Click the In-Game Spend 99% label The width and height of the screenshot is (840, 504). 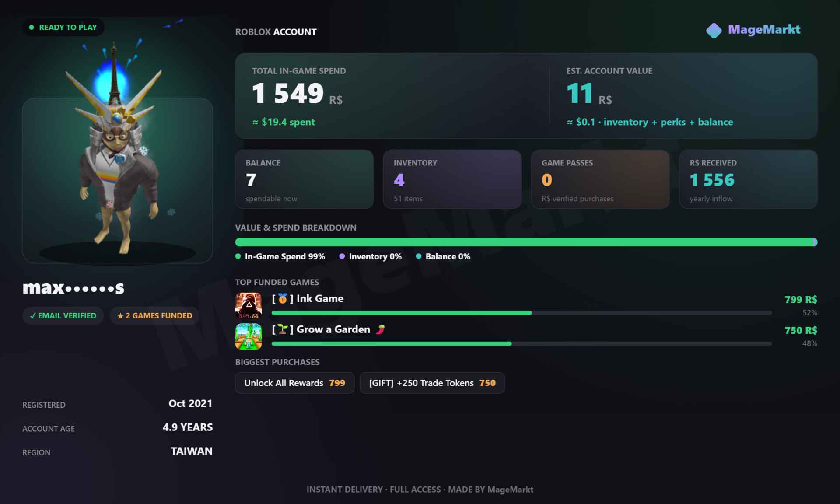coord(285,256)
